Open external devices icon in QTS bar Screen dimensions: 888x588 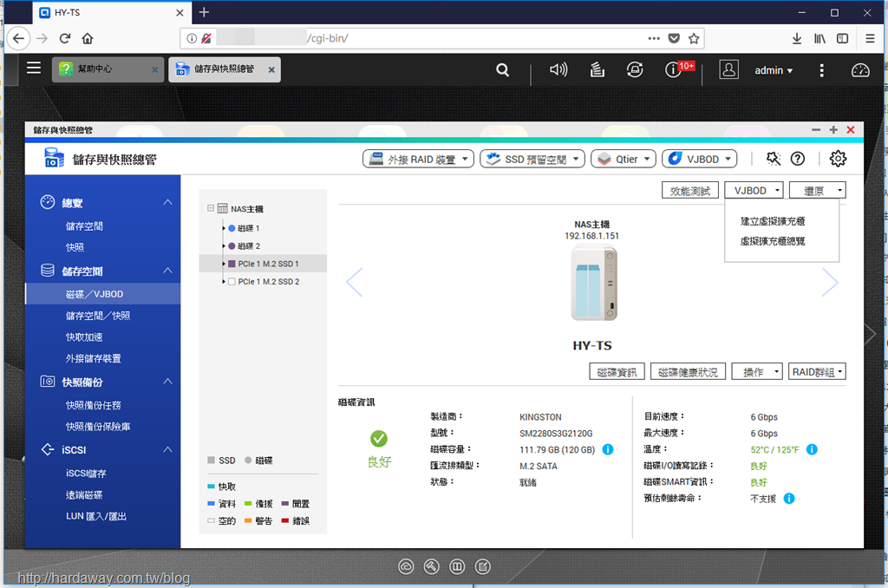click(x=634, y=69)
